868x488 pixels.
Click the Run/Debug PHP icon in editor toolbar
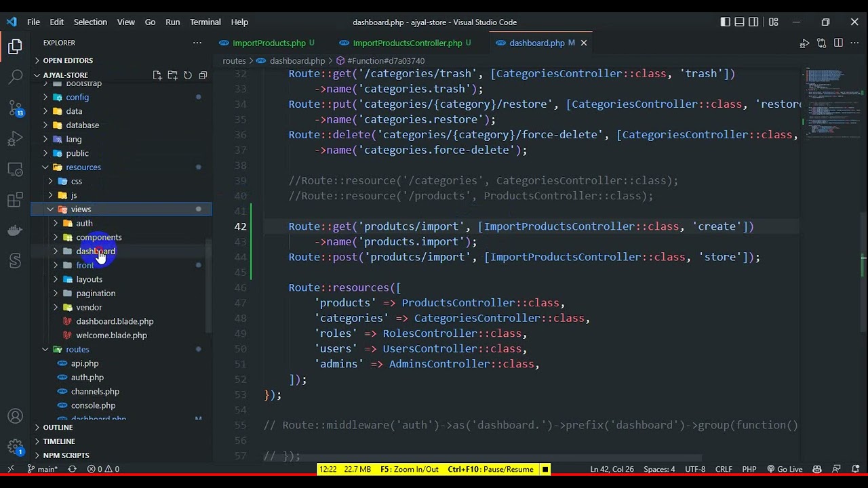[x=804, y=43]
